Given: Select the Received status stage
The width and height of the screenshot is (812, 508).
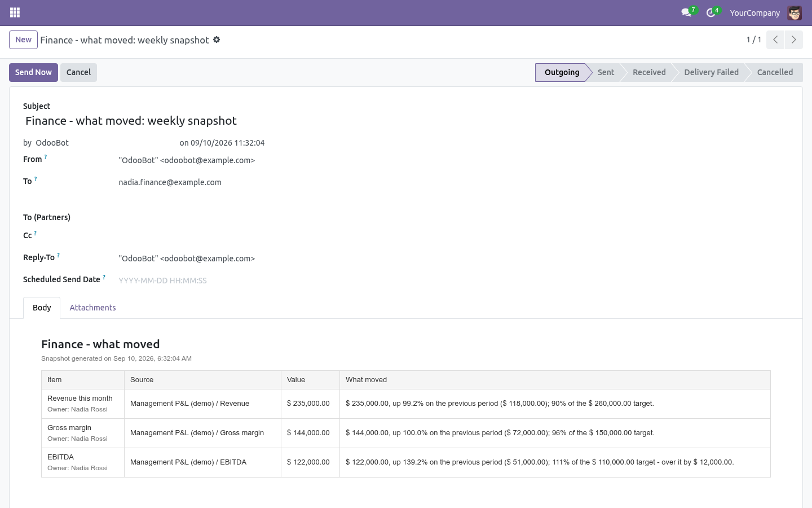Looking at the screenshot, I should coord(649,72).
